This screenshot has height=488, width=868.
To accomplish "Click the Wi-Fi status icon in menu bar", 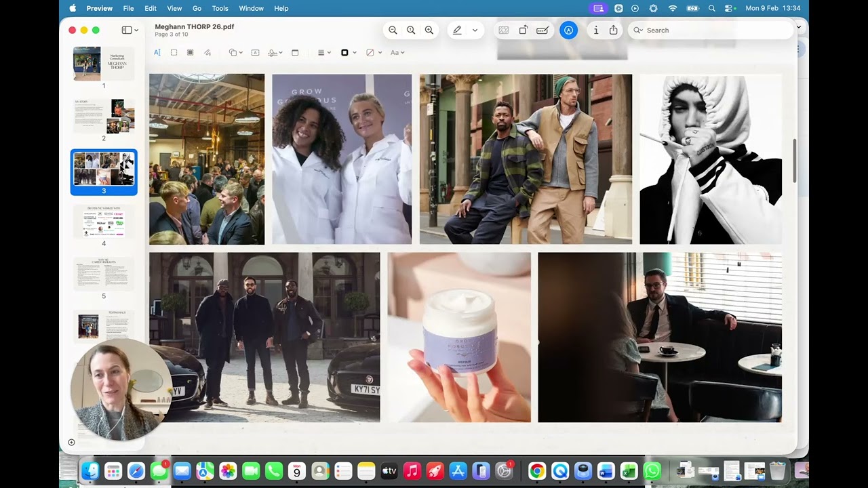I will point(673,8).
